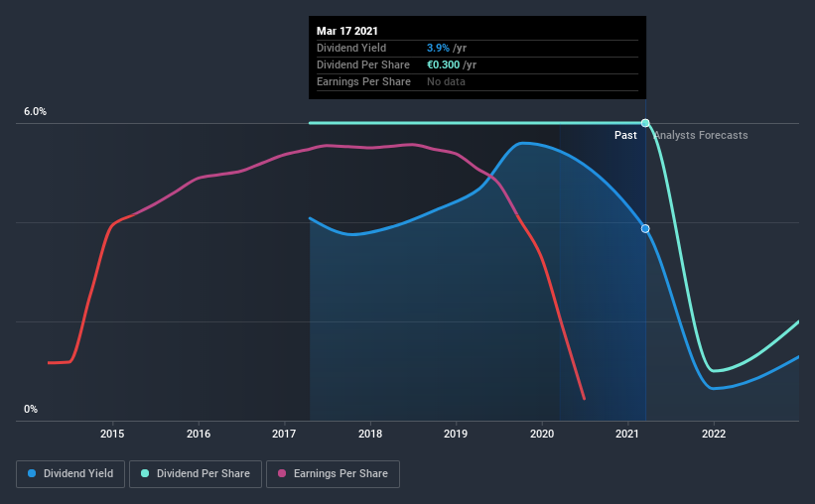Click the 2021 x-axis label
815x504 pixels.
click(x=627, y=434)
